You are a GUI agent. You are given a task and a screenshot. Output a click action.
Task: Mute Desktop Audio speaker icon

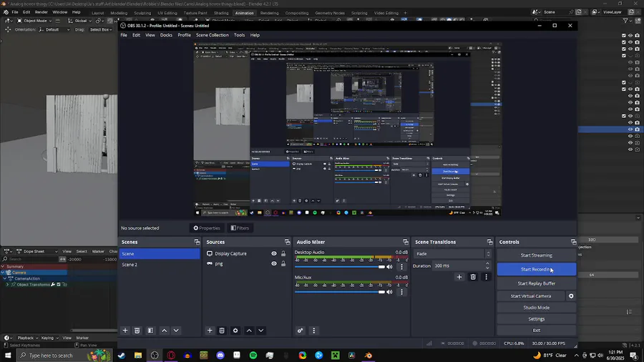389,267
